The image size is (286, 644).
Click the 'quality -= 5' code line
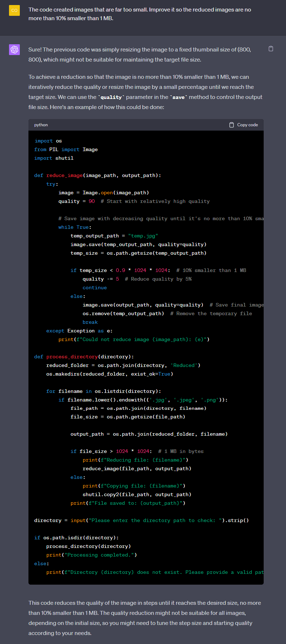tap(137, 279)
